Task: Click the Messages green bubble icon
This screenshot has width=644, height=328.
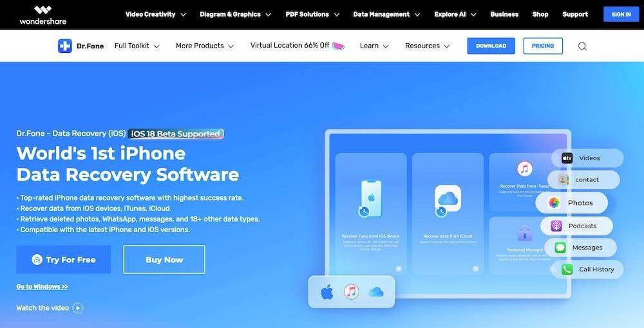Action: pyautogui.click(x=560, y=248)
